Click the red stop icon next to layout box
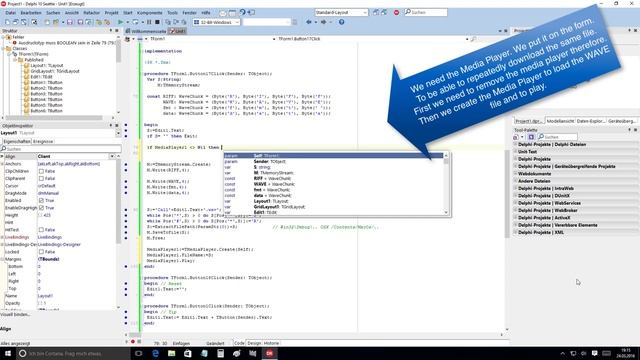640x360 pixels. [396, 13]
